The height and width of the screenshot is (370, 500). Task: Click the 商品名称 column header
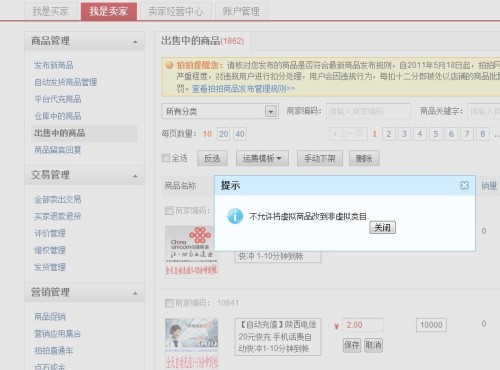point(180,186)
